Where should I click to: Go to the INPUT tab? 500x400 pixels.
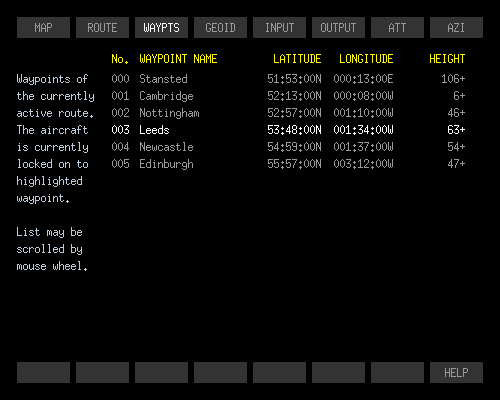pos(279,28)
